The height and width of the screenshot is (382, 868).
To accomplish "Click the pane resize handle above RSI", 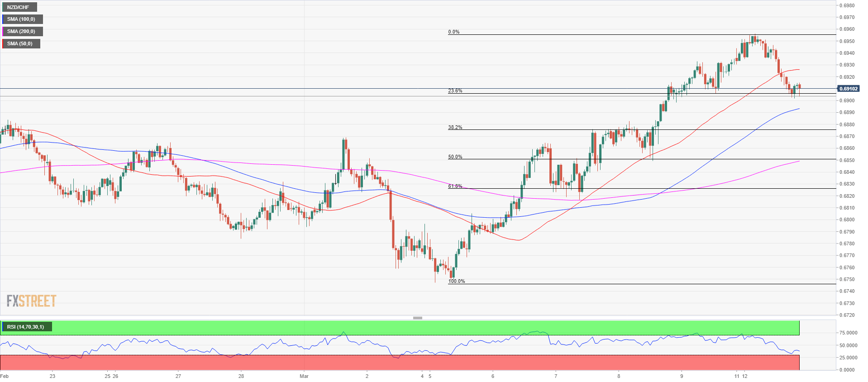I will coord(418,318).
